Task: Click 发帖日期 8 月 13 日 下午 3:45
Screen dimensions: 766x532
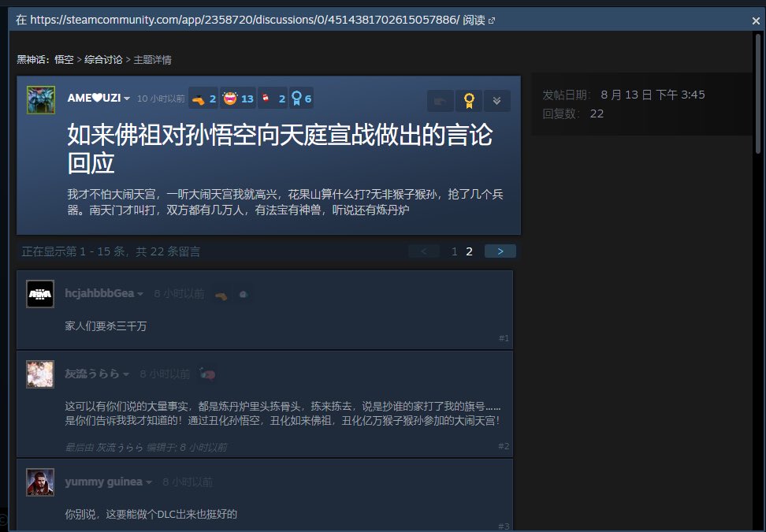Action: (623, 95)
